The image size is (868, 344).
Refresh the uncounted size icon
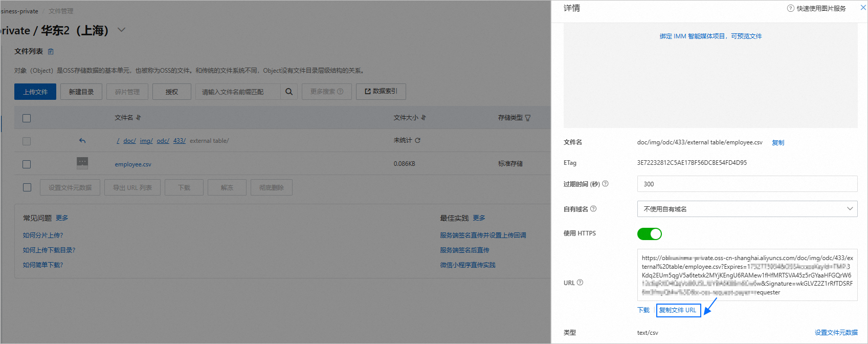tap(417, 140)
